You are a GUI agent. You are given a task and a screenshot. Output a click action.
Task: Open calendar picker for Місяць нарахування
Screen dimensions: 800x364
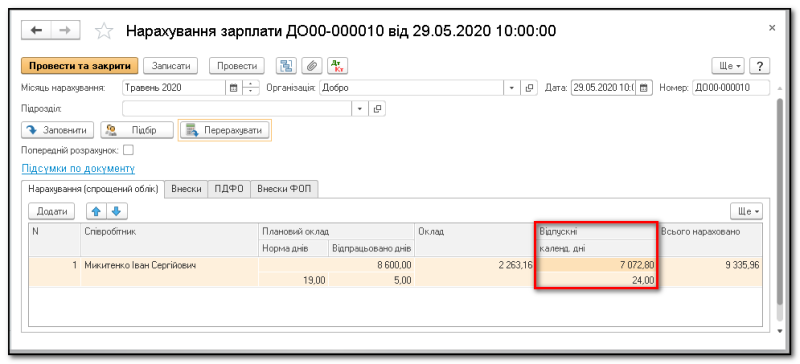coord(234,88)
